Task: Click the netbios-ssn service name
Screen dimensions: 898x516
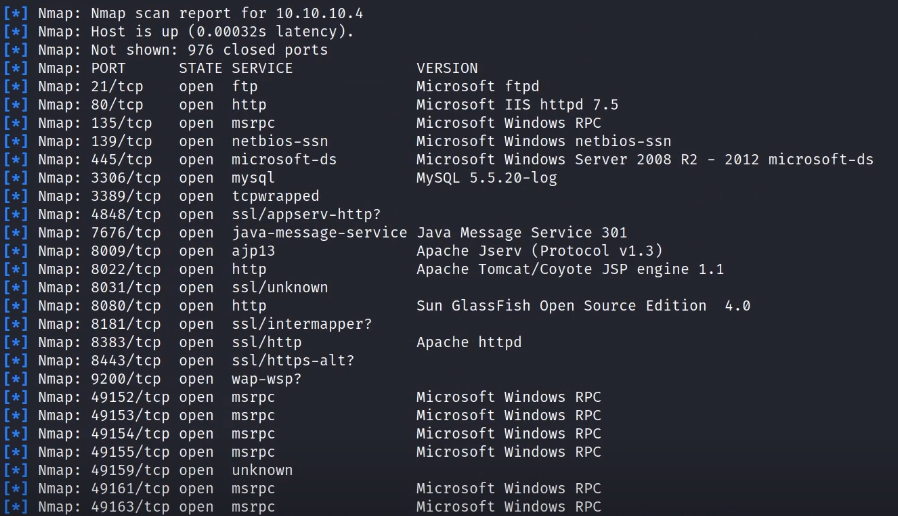Action: click(x=279, y=141)
